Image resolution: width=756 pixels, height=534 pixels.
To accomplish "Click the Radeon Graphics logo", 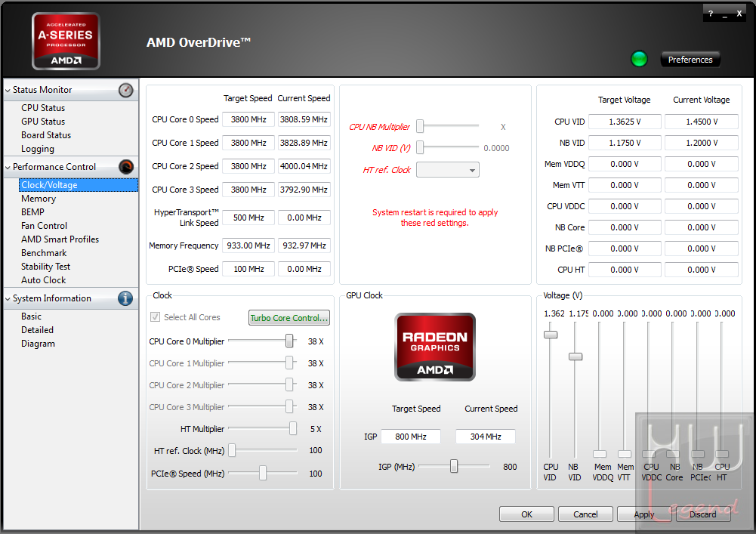I will pos(435,347).
